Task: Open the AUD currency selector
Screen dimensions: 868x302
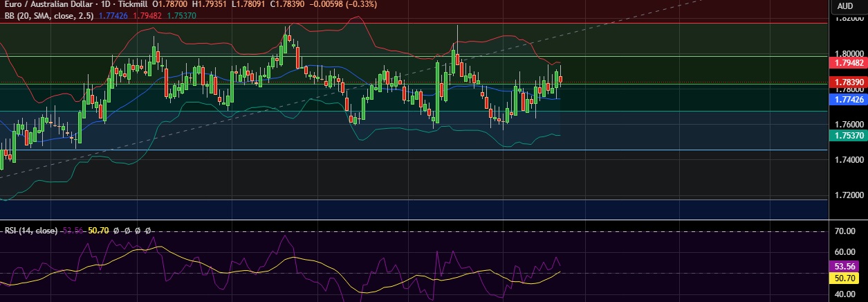Action: (845, 6)
